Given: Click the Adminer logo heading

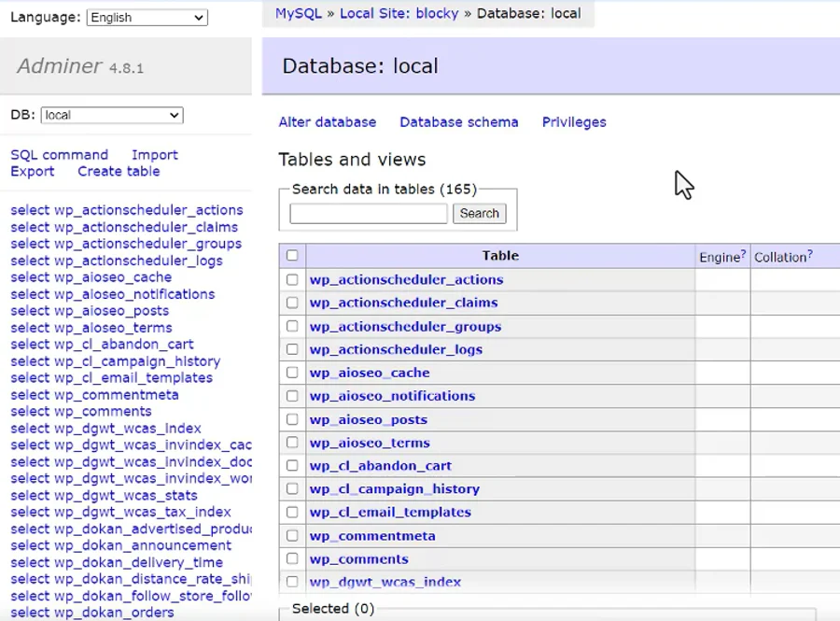Looking at the screenshot, I should pos(60,66).
